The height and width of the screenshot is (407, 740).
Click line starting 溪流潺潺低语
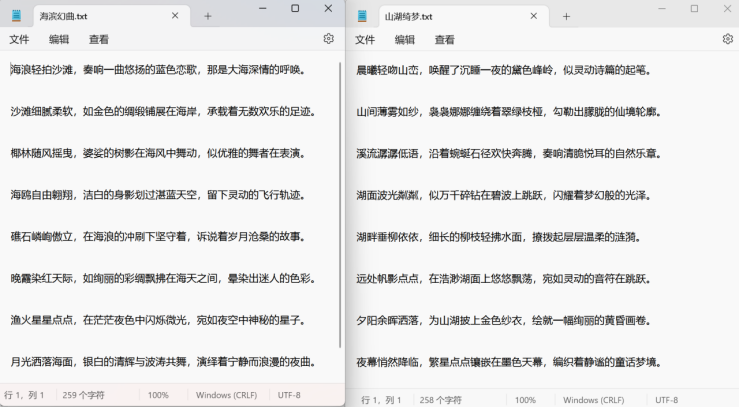(510, 153)
